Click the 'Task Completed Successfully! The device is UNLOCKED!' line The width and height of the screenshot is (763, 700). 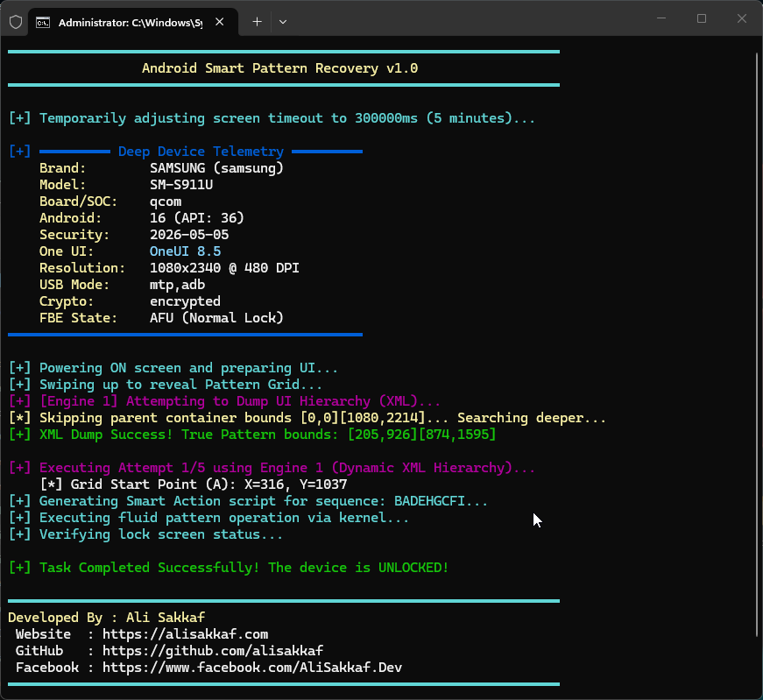pos(229,568)
